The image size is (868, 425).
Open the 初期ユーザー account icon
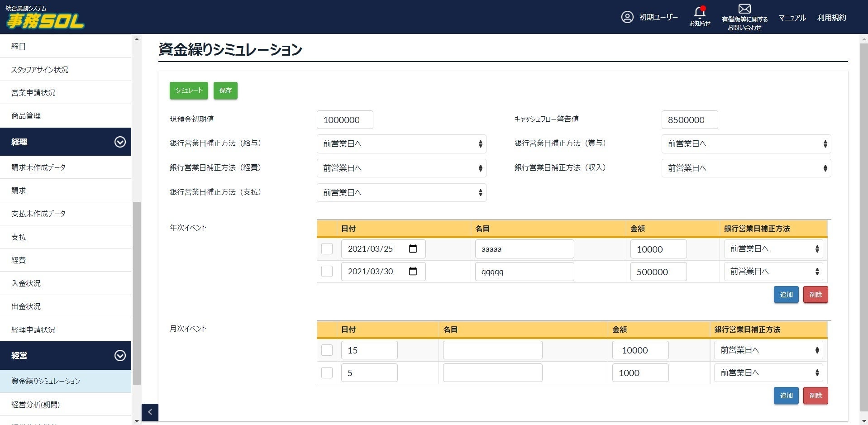(627, 17)
